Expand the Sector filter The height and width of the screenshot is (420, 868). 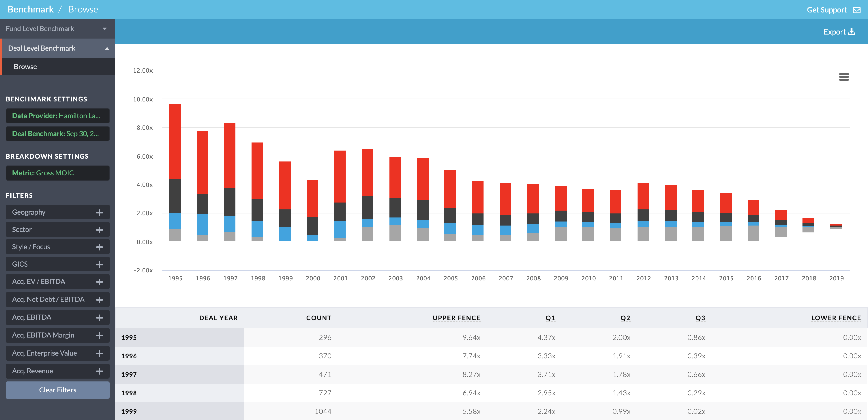tap(58, 229)
